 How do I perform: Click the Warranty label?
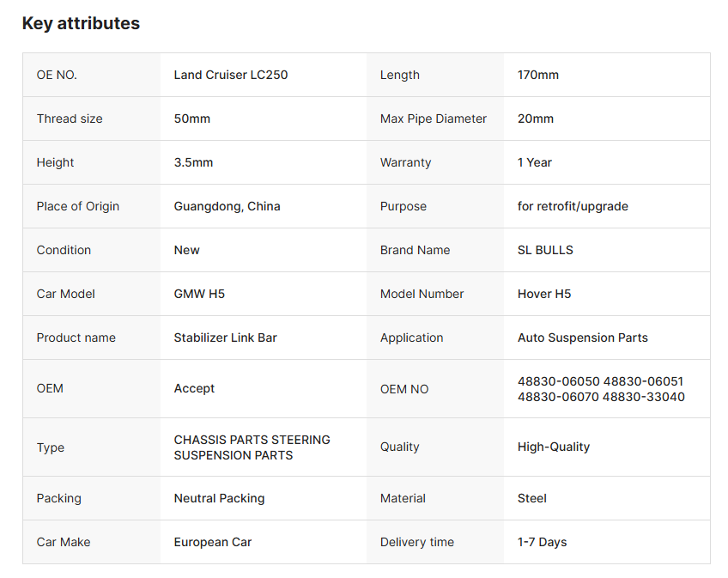(x=405, y=162)
